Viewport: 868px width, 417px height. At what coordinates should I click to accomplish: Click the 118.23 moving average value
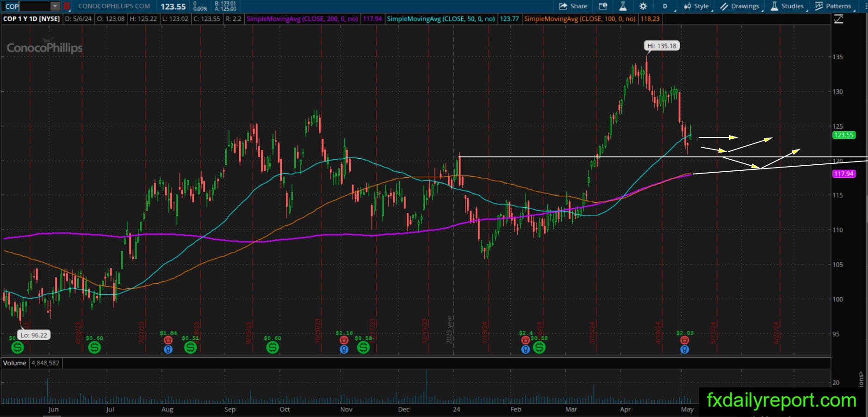click(x=650, y=19)
